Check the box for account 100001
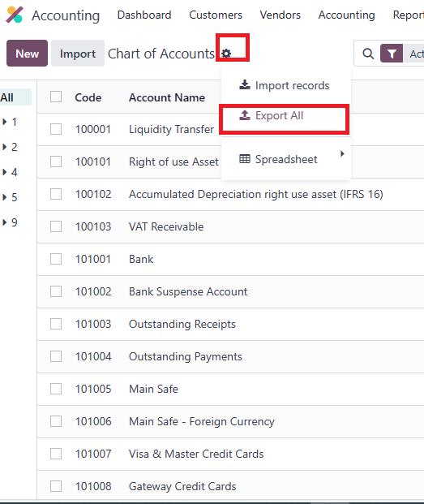424x504 pixels. [x=56, y=129]
